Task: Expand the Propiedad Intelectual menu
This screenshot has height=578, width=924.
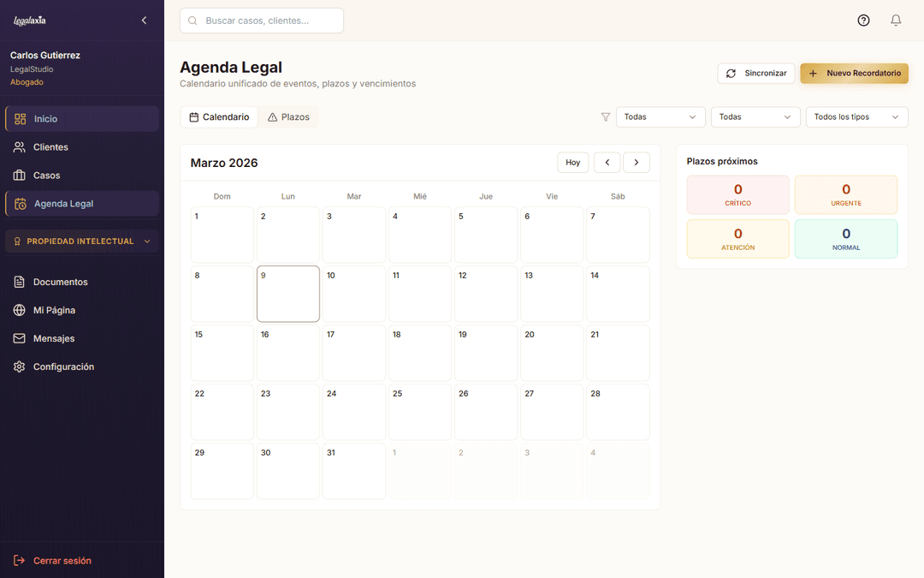Action: (81, 241)
